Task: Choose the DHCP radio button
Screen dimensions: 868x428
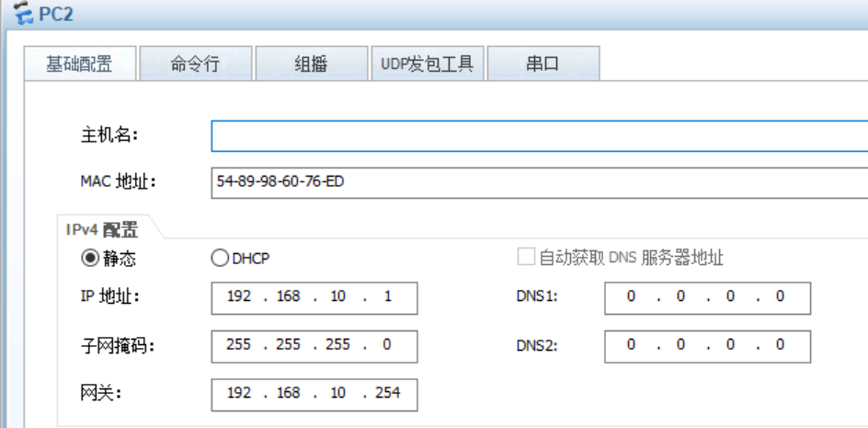Action: pos(220,259)
